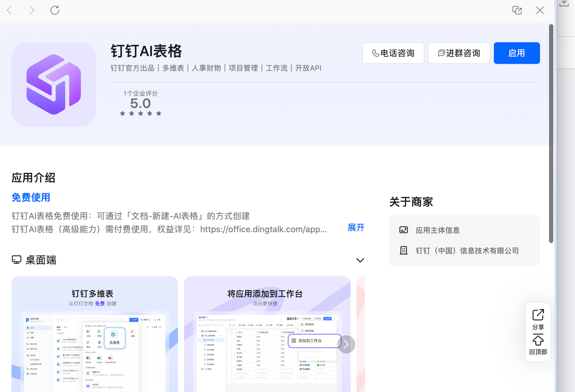Open the page in an external window
Screen dimensions: 575x392
(517, 10)
